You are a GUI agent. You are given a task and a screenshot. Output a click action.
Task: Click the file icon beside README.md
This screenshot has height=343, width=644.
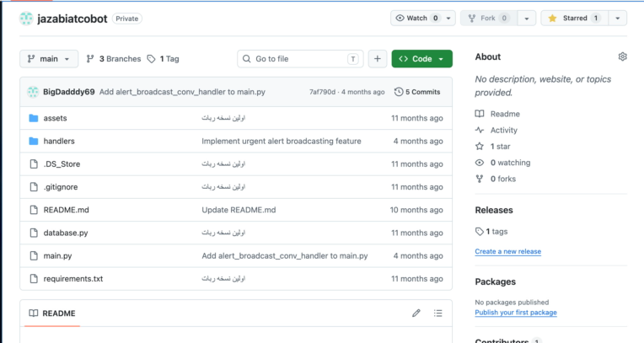coord(34,210)
